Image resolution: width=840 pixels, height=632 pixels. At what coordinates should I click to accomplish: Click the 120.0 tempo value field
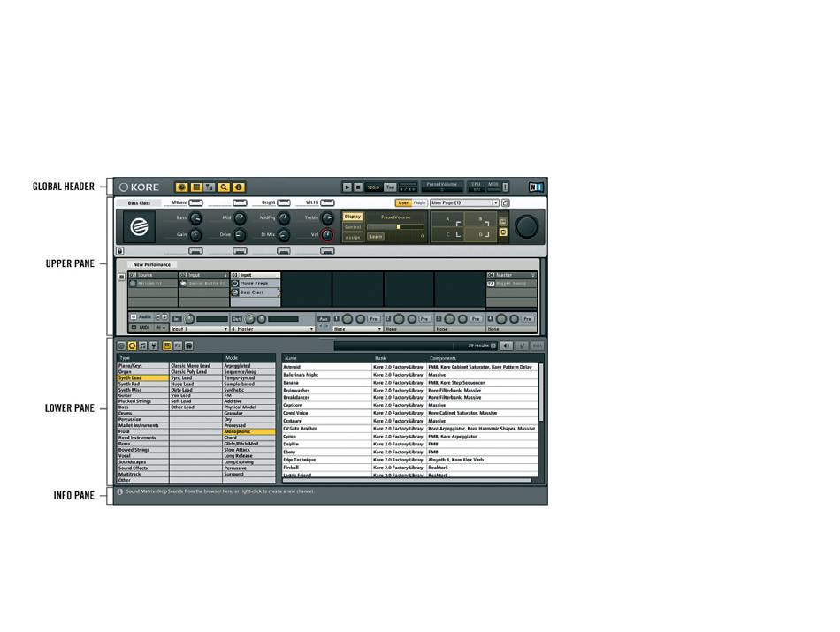click(373, 187)
